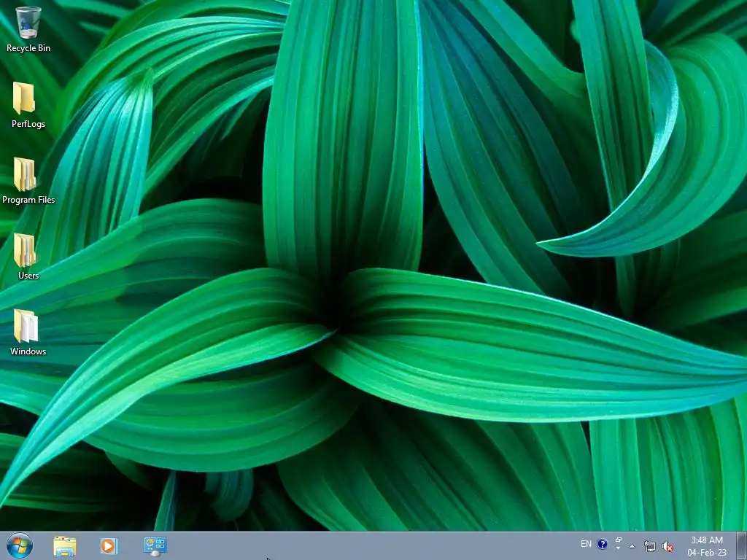
Task: Select the Users folder icon
Action: pyautogui.click(x=25, y=250)
